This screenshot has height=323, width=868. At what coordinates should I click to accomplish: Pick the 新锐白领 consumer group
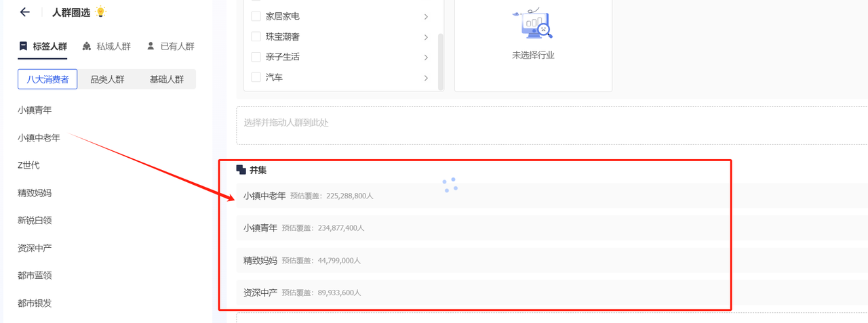tap(35, 220)
